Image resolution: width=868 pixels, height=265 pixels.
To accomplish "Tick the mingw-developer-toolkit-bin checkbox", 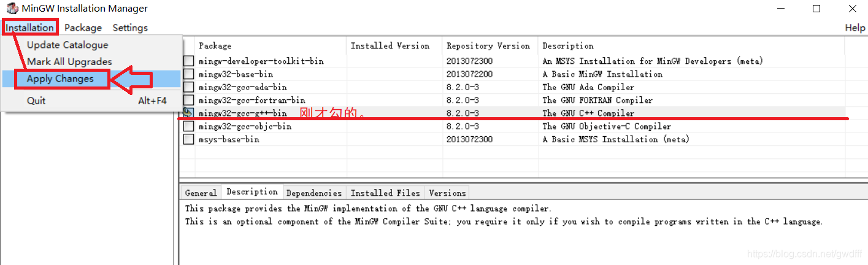I will pos(189,61).
